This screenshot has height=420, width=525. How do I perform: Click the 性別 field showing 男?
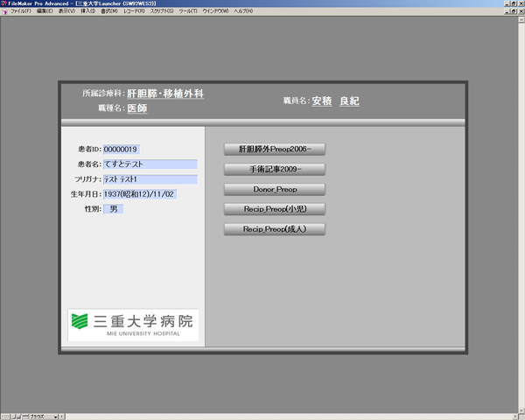click(114, 209)
